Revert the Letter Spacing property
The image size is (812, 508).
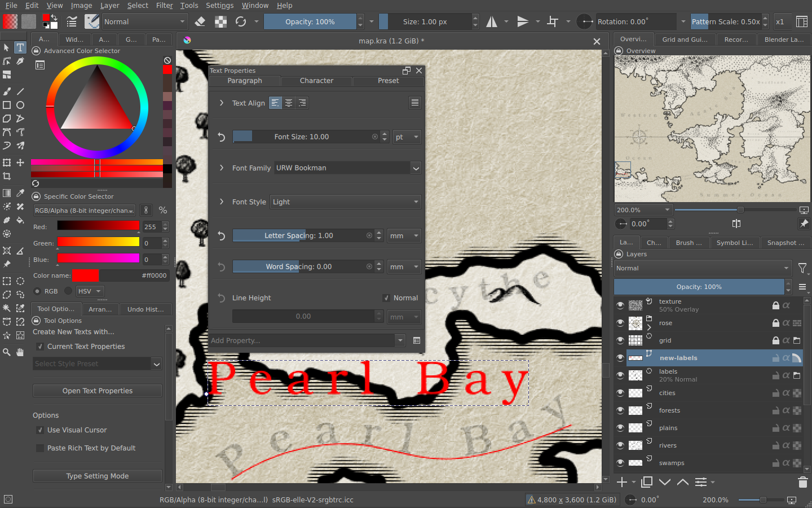point(222,235)
